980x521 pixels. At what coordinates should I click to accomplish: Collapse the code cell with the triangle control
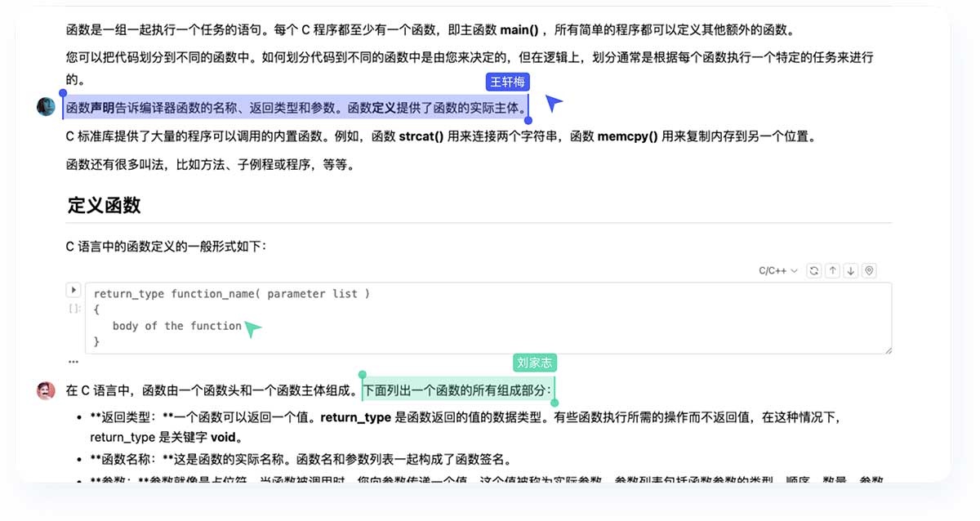[73, 289]
